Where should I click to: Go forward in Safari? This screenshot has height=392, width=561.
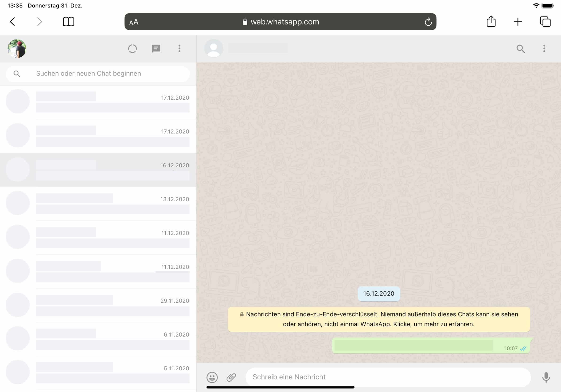[39, 22]
